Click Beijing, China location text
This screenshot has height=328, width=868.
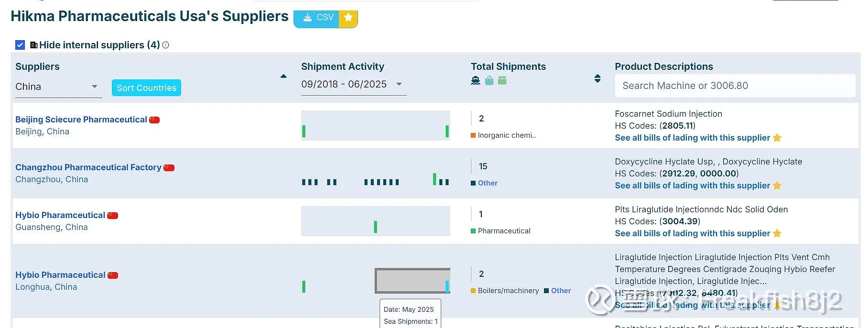click(x=42, y=131)
